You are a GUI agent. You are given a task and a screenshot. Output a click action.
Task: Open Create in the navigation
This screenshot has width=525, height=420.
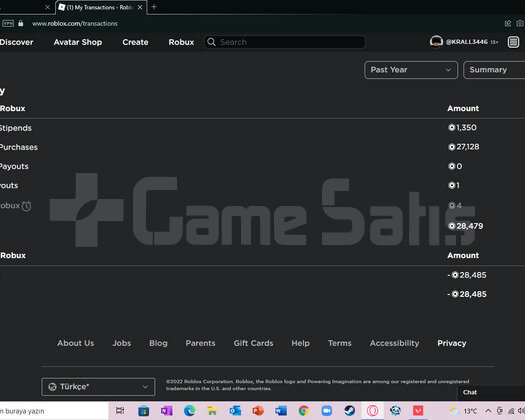coord(135,42)
